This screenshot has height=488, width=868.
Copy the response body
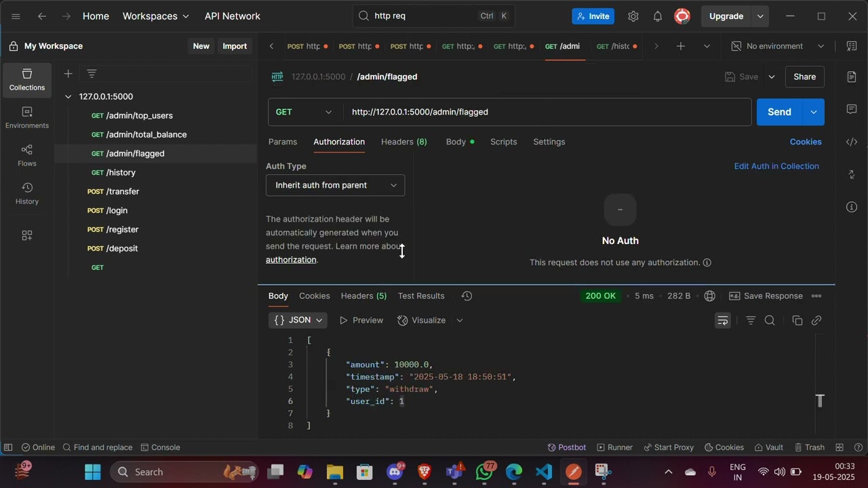tap(797, 321)
